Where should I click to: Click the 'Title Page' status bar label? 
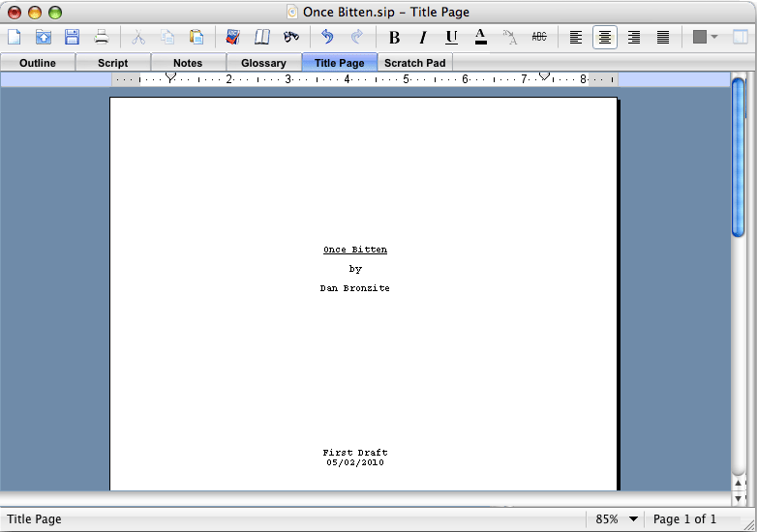[x=34, y=519]
